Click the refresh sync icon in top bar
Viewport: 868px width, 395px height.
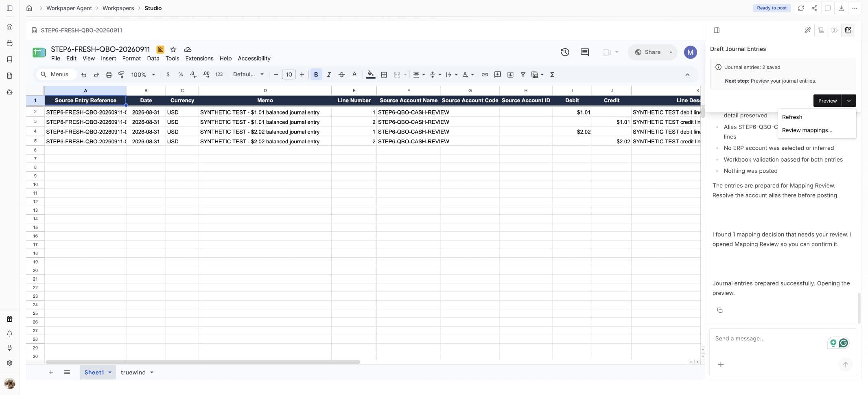tap(801, 8)
